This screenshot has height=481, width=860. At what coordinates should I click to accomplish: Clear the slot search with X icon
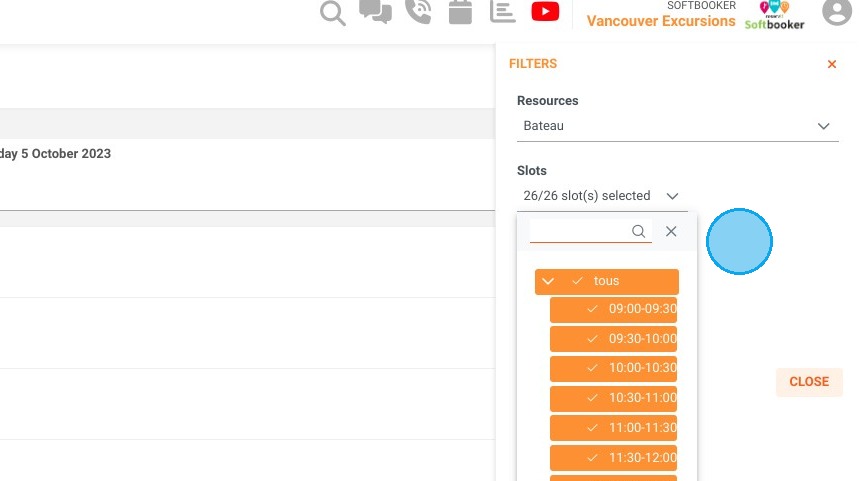pos(671,231)
